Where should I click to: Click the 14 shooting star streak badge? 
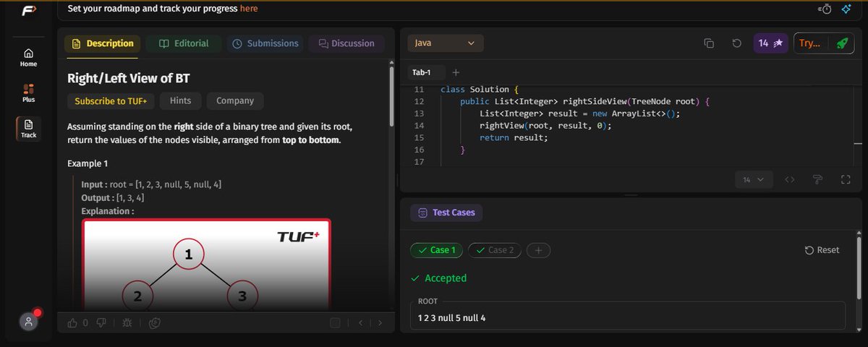click(x=770, y=43)
